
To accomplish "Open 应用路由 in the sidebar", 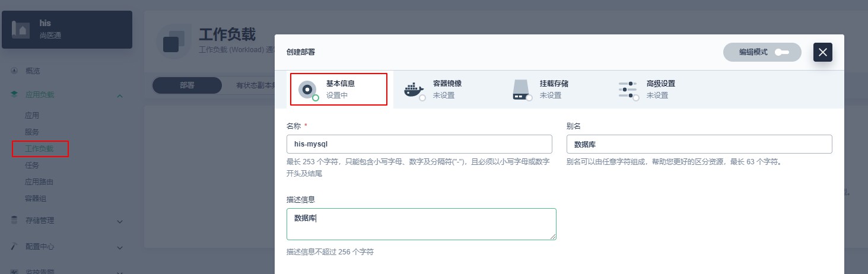I will pos(39,181).
